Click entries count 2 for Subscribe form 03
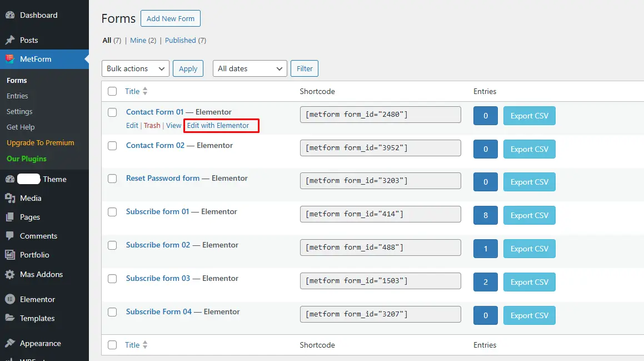The width and height of the screenshot is (644, 361). tap(486, 282)
